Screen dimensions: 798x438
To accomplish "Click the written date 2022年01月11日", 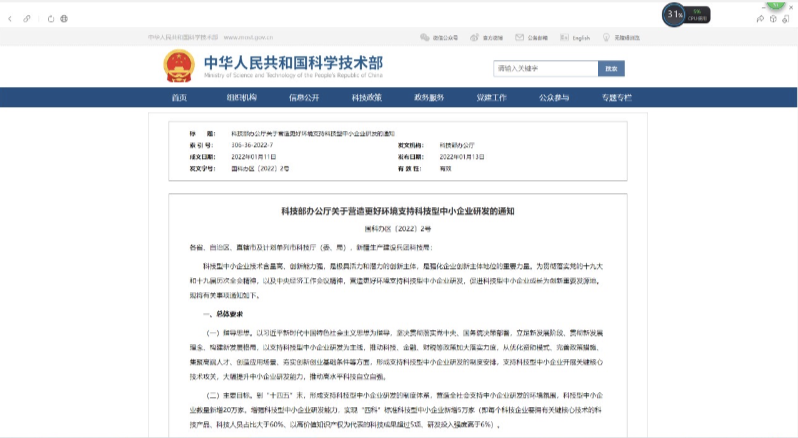I will pos(253,157).
